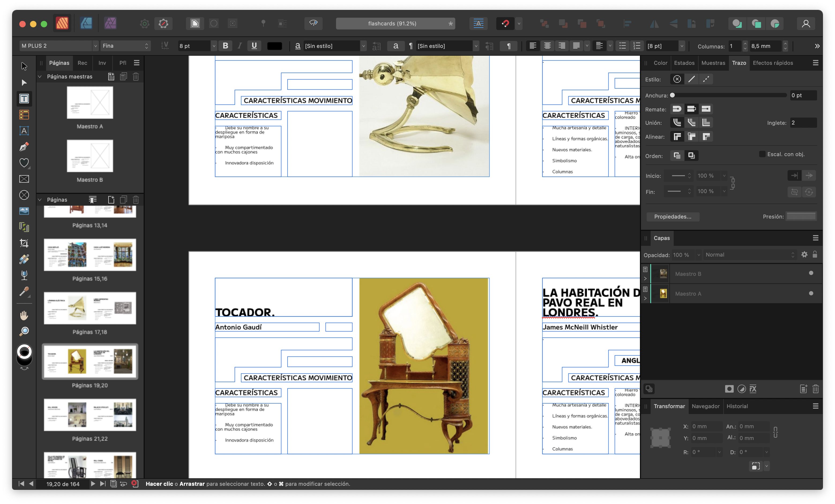The width and height of the screenshot is (835, 504).
Task: Switch to Photo Persona
Action: [x=110, y=23]
